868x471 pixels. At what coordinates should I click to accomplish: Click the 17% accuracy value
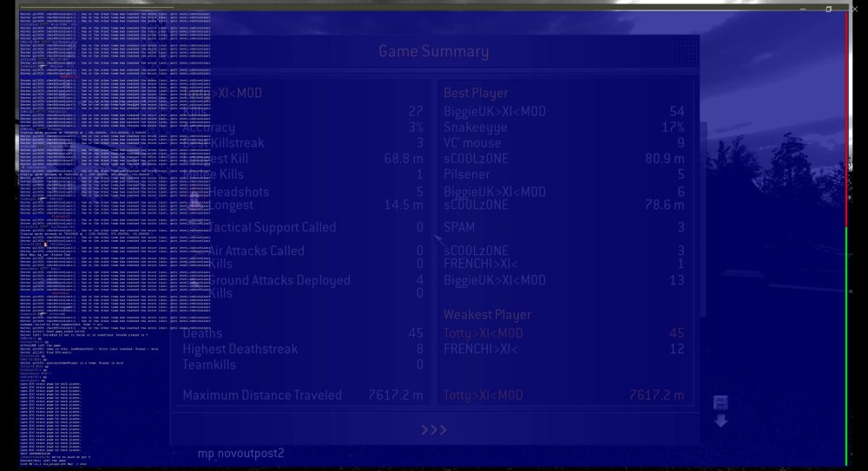point(674,128)
